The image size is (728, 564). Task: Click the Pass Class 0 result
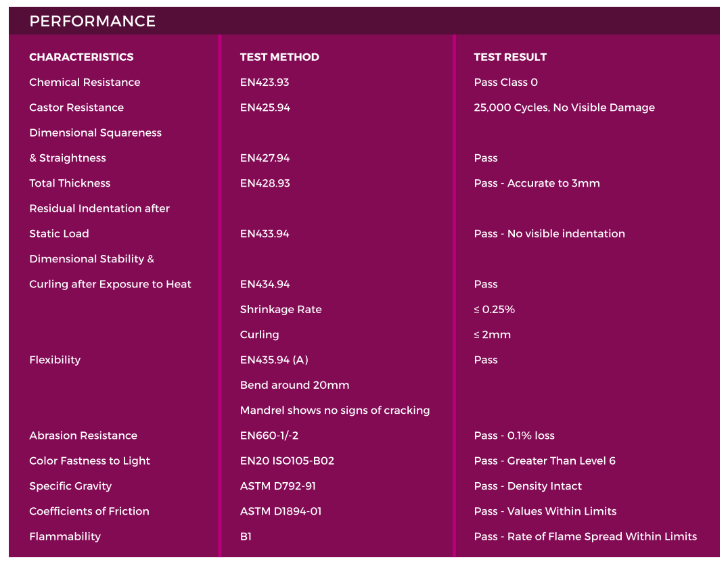[505, 82]
